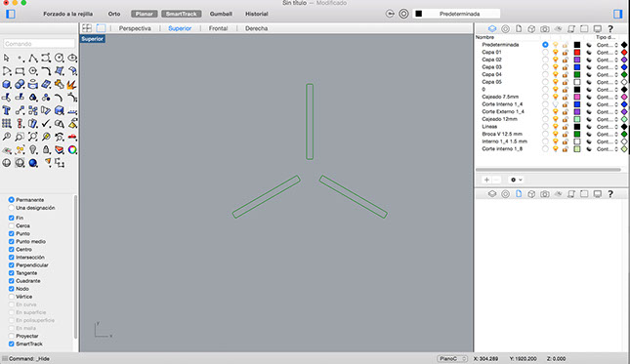Viewport: 630px width, 364px height.
Task: Select the arrow pointer tool
Action: [x=7, y=59]
